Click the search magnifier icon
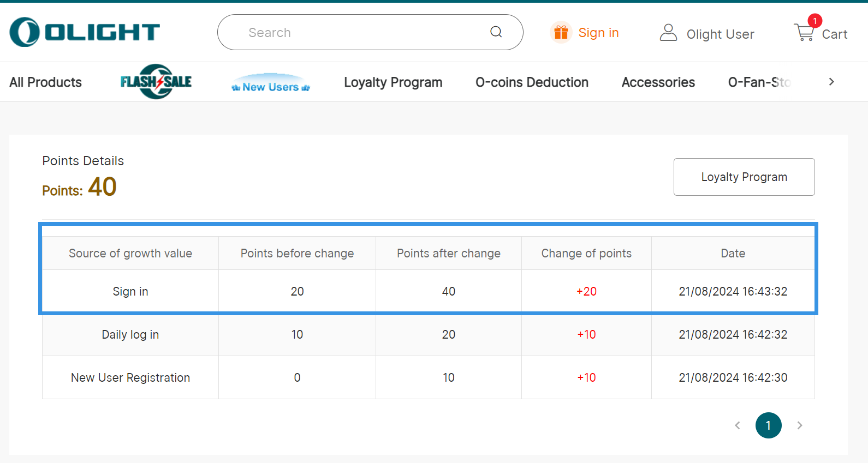The image size is (868, 463). 496,32
